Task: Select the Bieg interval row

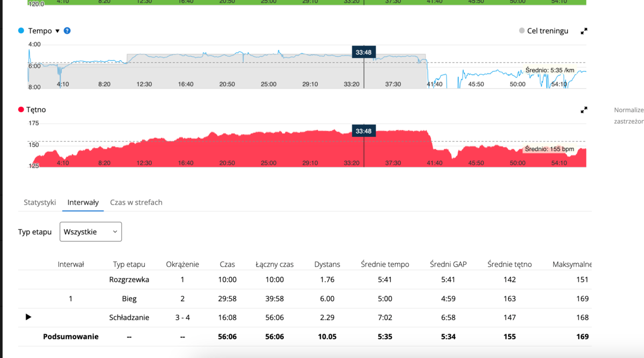Action: point(129,298)
